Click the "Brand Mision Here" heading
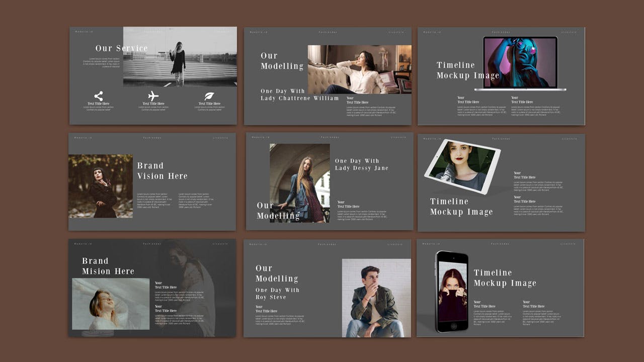The image size is (644, 362). [x=108, y=266]
